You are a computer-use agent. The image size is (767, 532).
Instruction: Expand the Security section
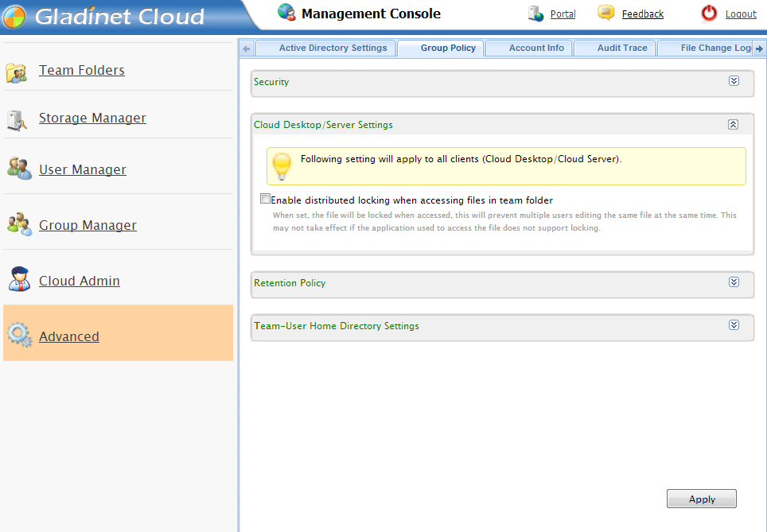(734, 81)
